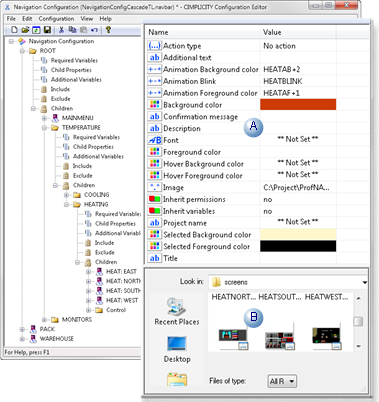The height and width of the screenshot is (402, 379).
Task: Click the Help question mark icon
Action: (x=108, y=30)
